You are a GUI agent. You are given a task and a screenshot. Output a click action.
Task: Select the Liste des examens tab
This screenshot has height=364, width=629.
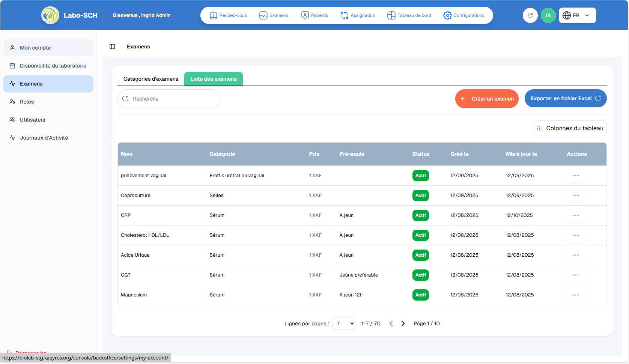[x=213, y=79]
